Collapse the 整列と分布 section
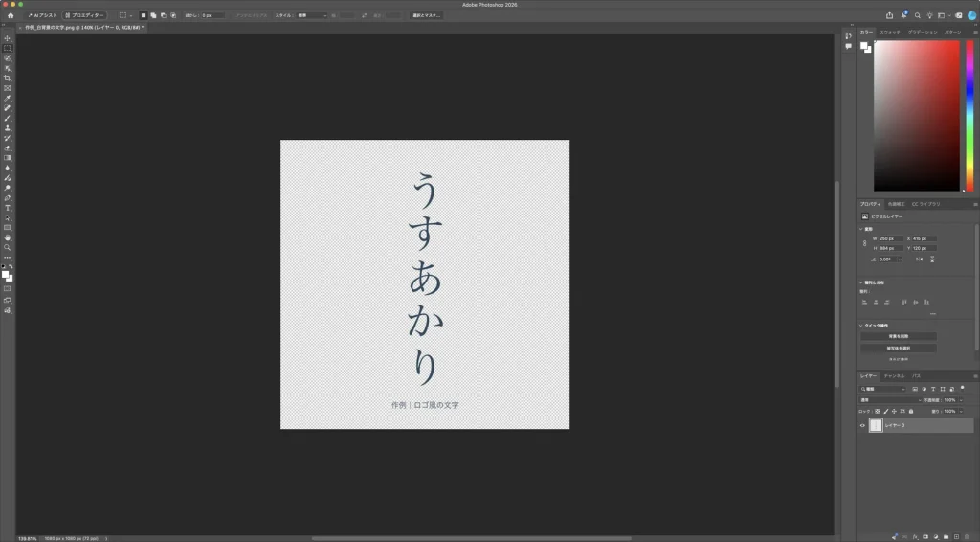Image resolution: width=980 pixels, height=542 pixels. 860,282
